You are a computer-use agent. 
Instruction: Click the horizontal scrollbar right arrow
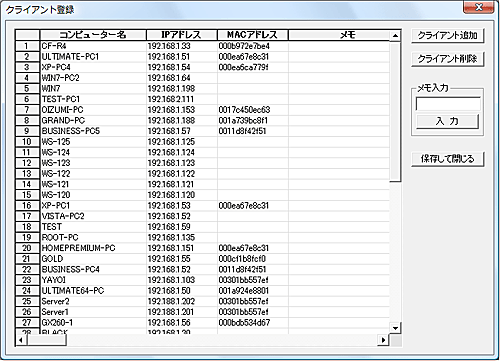pyautogui.click(x=384, y=340)
